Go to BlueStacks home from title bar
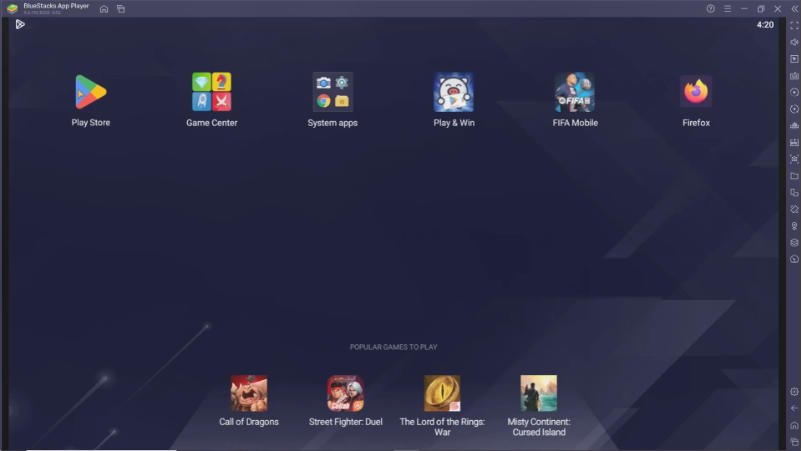Screen dimensions: 802x451 [104, 9]
